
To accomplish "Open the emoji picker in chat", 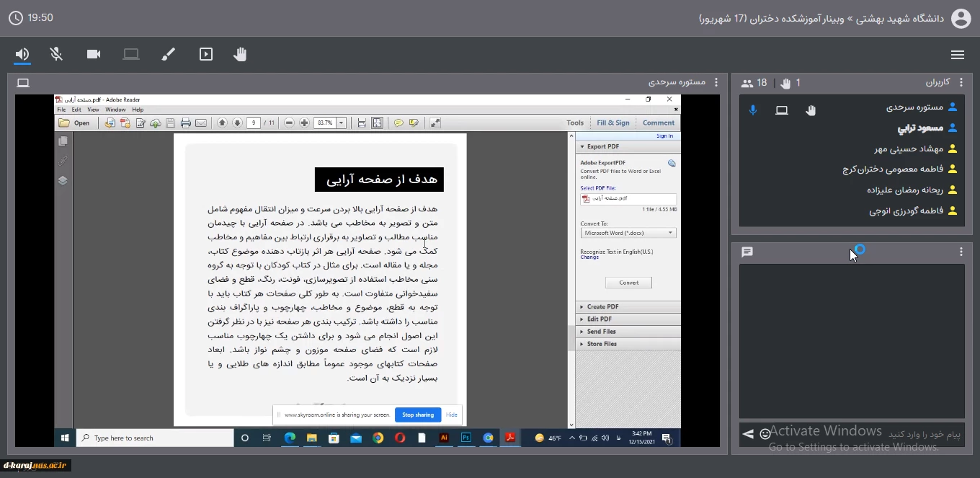I will (765, 434).
